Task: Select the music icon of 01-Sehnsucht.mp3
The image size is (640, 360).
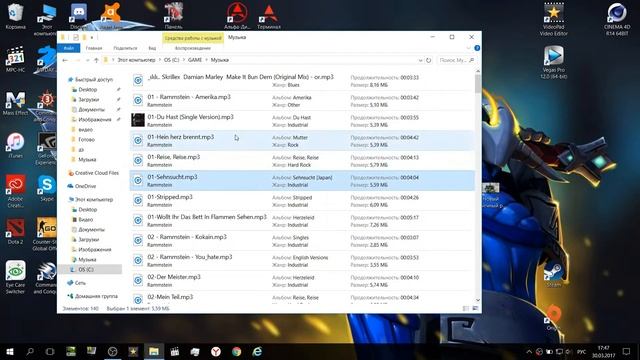Action: [x=138, y=180]
